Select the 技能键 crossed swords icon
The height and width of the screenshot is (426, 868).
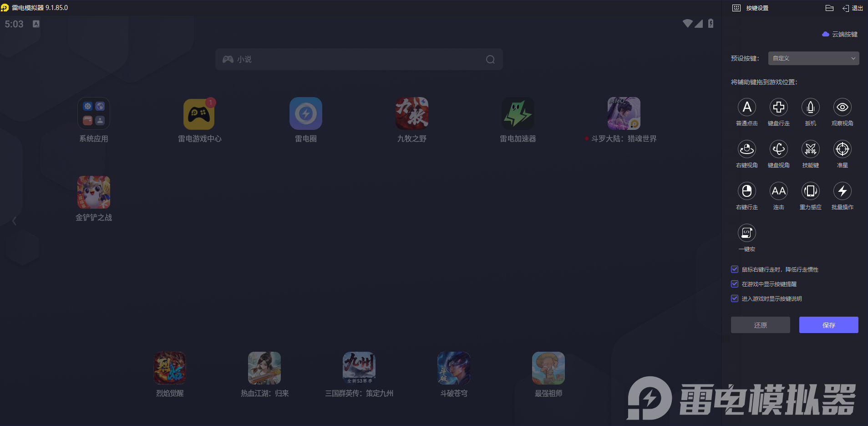tap(810, 149)
